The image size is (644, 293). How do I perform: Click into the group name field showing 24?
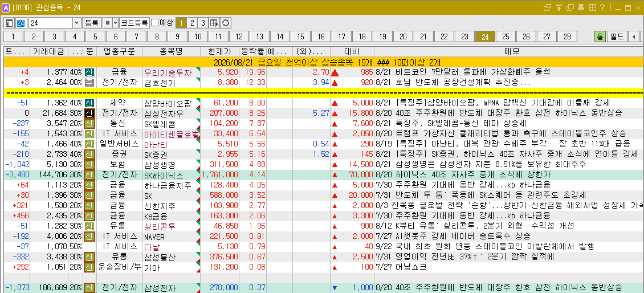point(51,23)
